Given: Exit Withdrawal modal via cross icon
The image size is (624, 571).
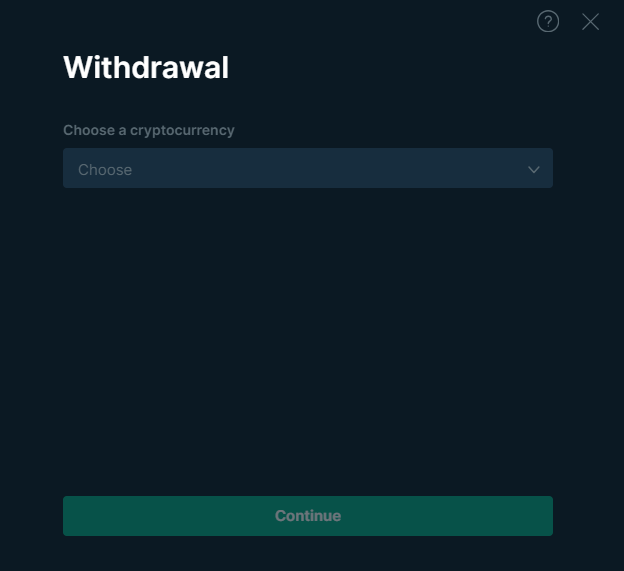Looking at the screenshot, I should point(591,21).
